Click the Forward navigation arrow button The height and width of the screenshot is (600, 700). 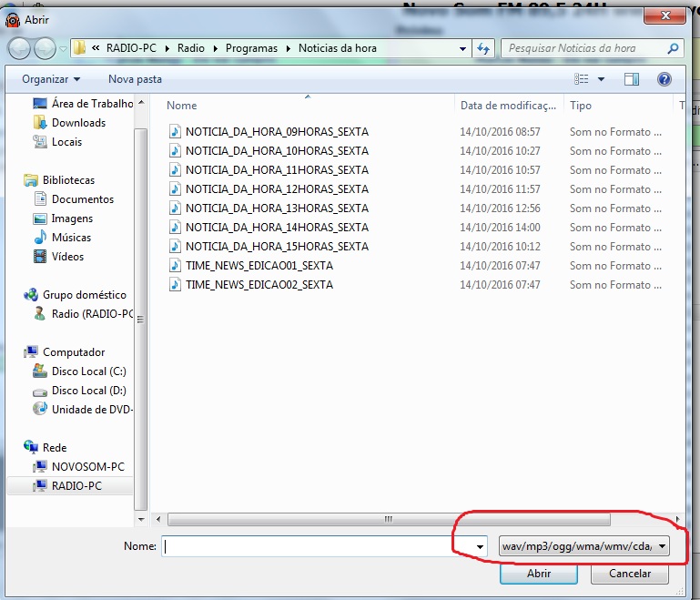click(x=46, y=48)
